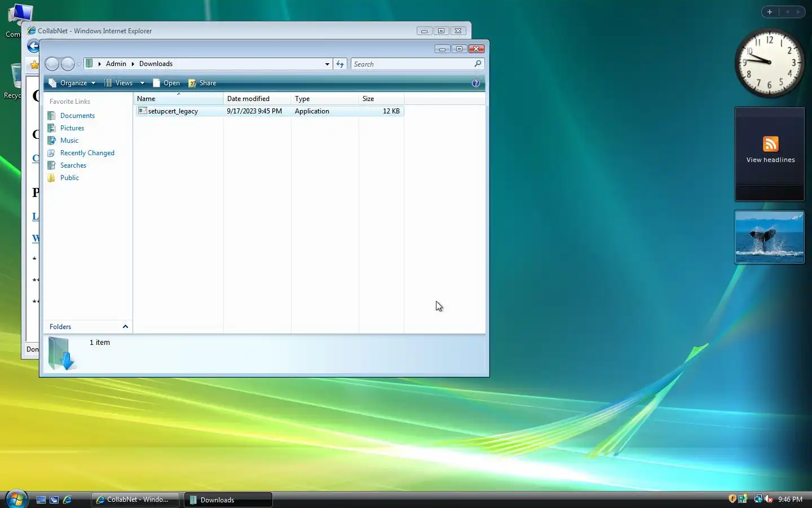The width and height of the screenshot is (812, 508).
Task: Click the orange RSS feed icon
Action: (770, 144)
